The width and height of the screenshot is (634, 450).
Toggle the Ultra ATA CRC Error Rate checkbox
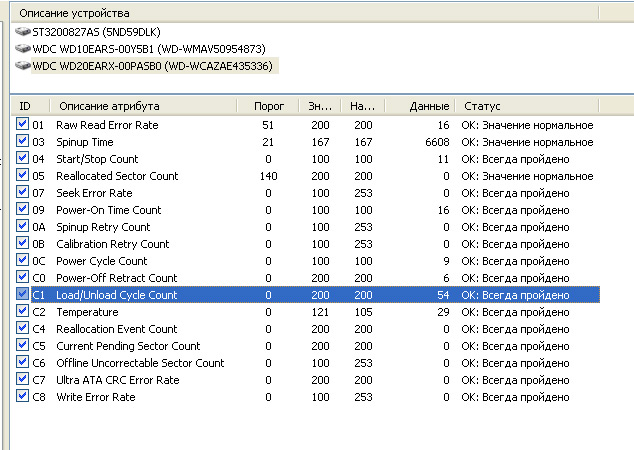[x=22, y=378]
